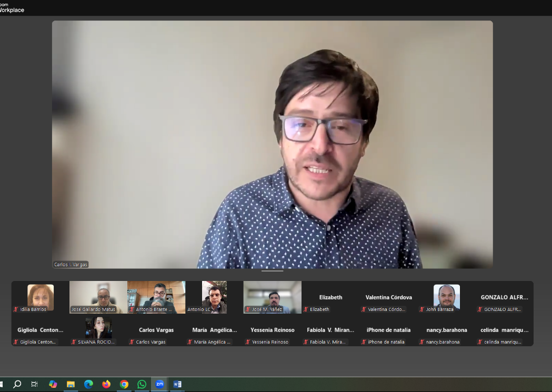Image resolution: width=552 pixels, height=392 pixels.
Task: Click muted mic icon on Antonio Brante tile
Action: [132, 309]
